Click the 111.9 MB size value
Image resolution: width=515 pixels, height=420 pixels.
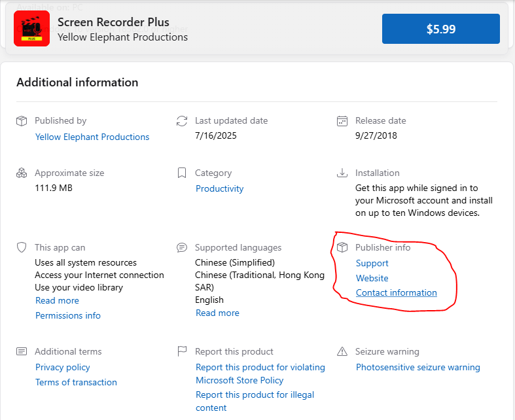54,188
